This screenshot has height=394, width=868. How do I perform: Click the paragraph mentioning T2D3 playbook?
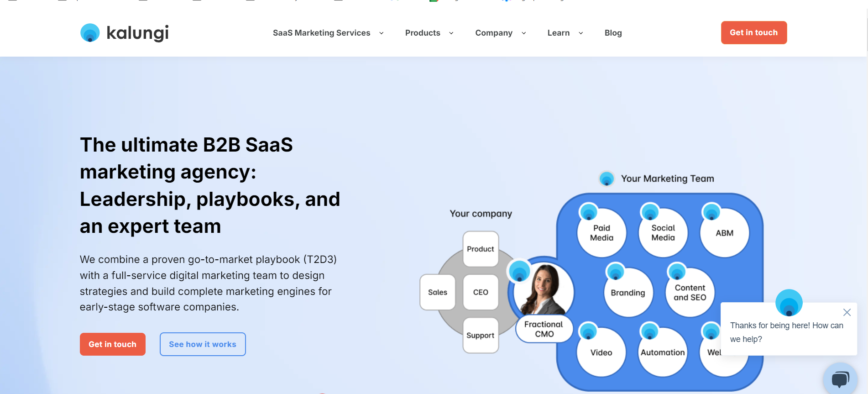tap(208, 283)
